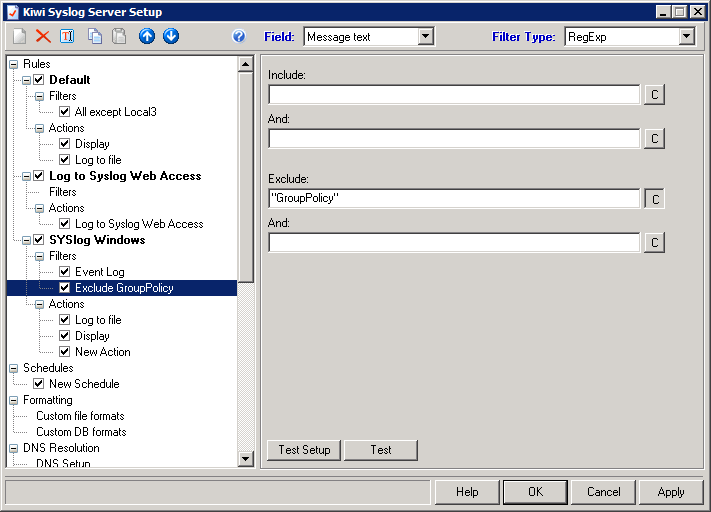
Task: Click into the Include text field
Action: [x=454, y=94]
